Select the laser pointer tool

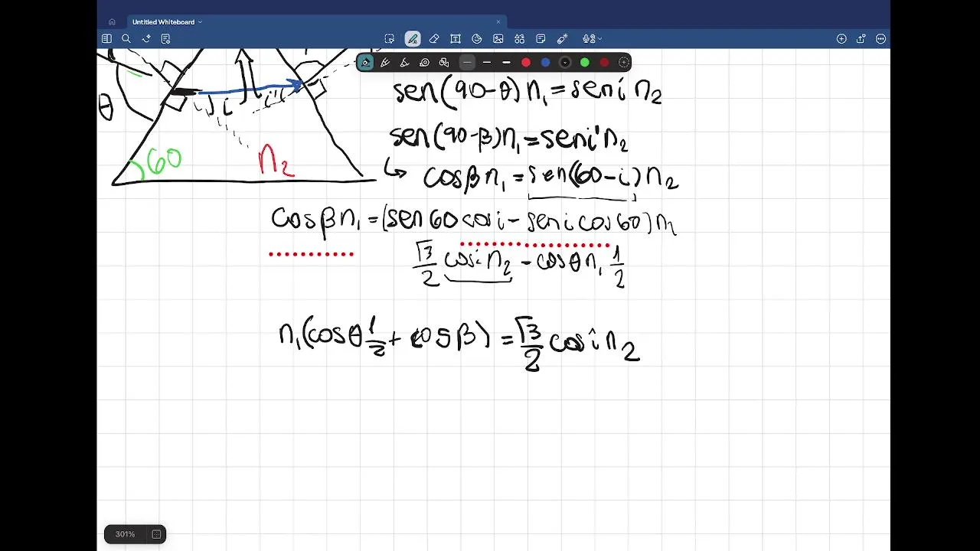(x=562, y=39)
